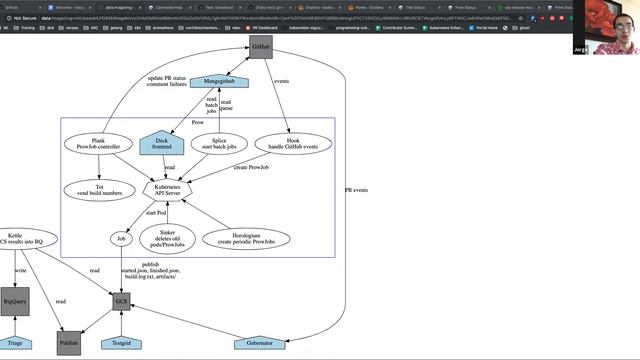This screenshot has height=360, width=640.
Task: Click the Kubernetes API Server node
Action: click(167, 190)
